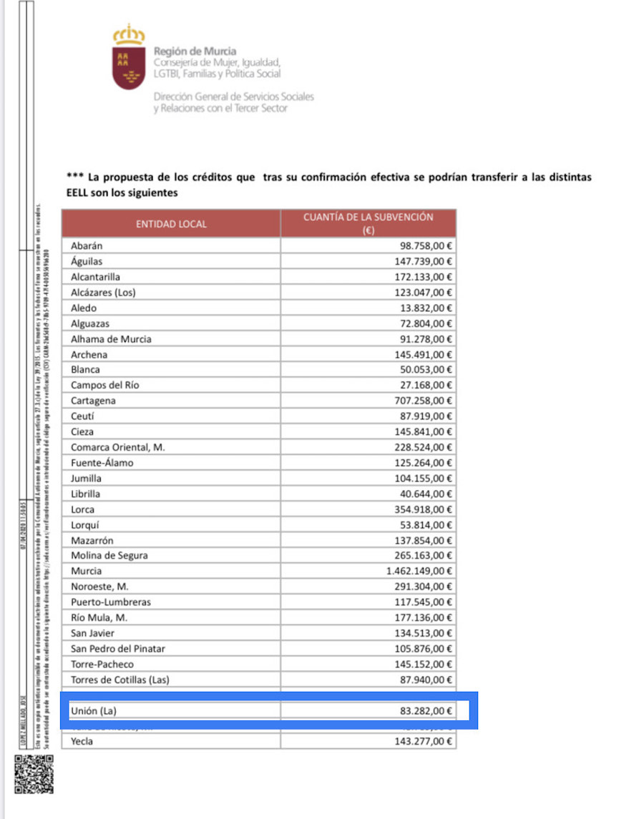Select the San Pedro del Pinatar row name
Image resolution: width=644 pixels, height=819 pixels.
tap(118, 648)
